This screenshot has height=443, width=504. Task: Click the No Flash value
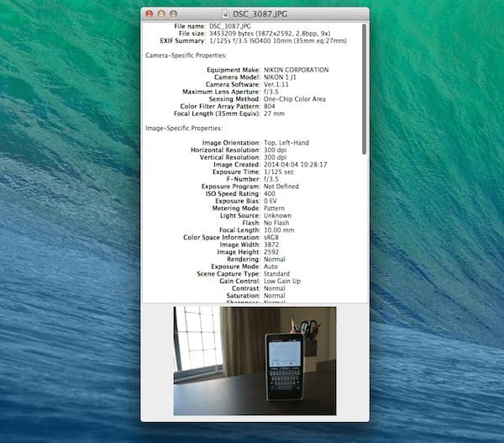pyautogui.click(x=276, y=223)
